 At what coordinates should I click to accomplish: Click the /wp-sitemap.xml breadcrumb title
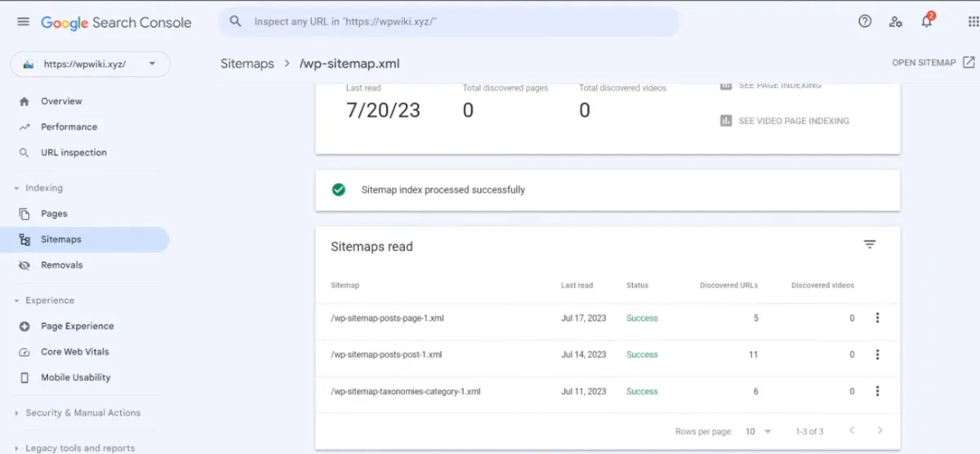(350, 64)
